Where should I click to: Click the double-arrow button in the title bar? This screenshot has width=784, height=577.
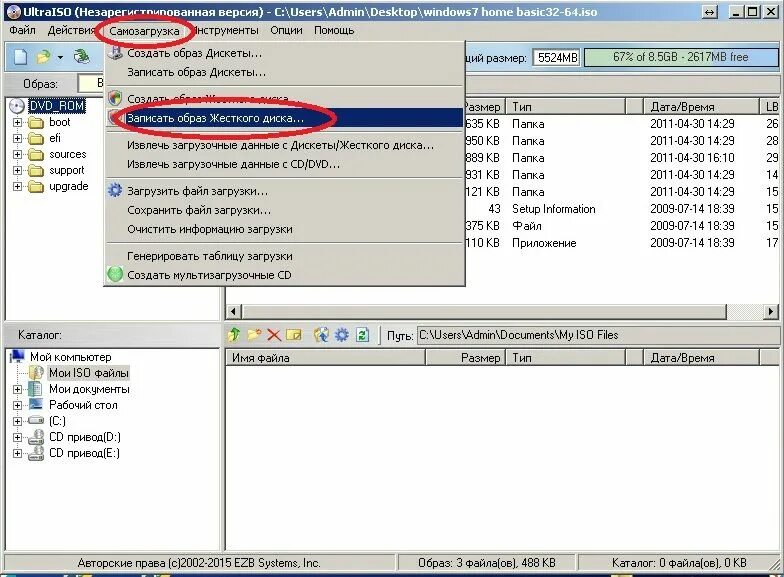tap(709, 12)
